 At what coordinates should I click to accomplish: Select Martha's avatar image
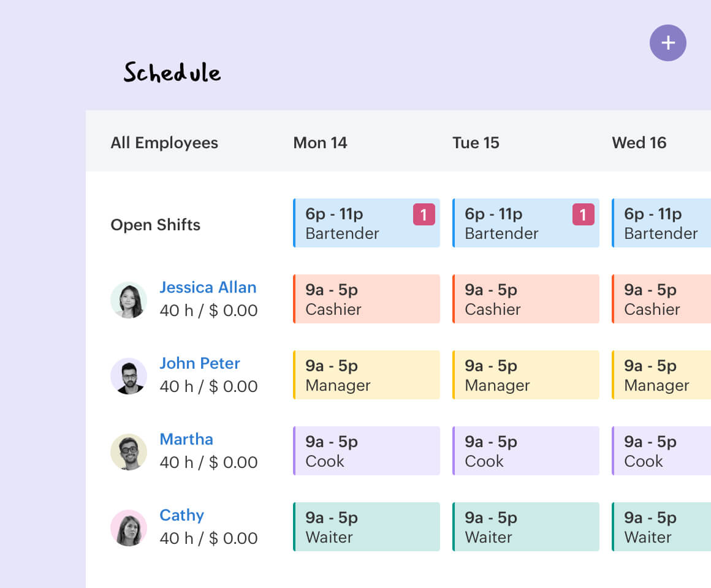[129, 452]
